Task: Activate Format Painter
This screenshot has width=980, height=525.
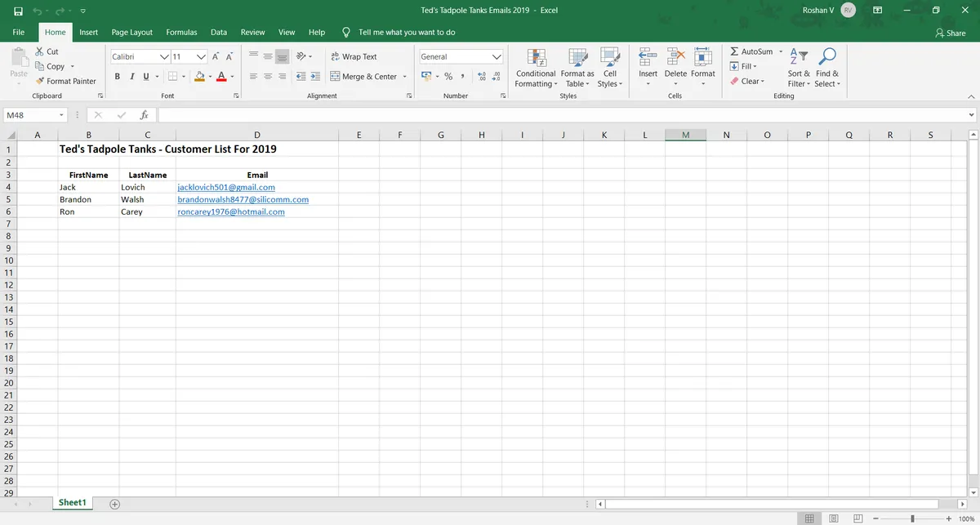Action: pyautogui.click(x=65, y=81)
